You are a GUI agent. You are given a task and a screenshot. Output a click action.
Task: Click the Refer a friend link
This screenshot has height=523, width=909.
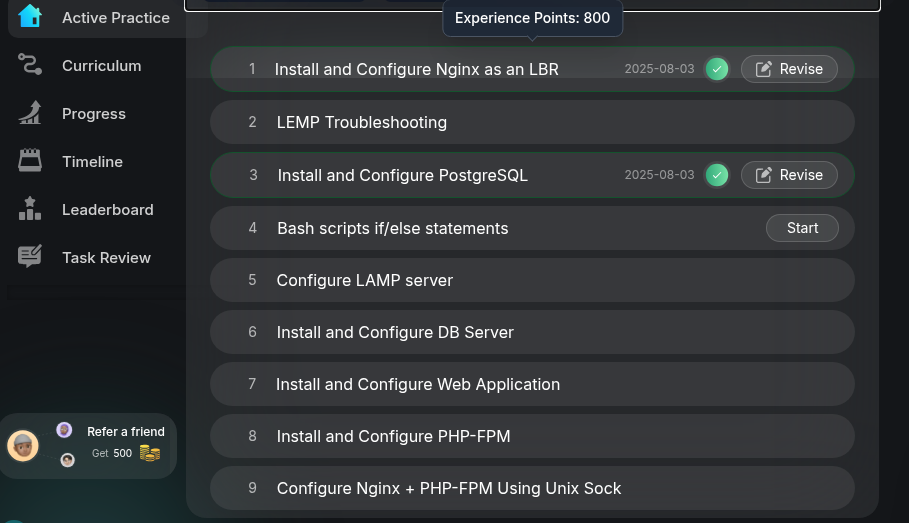pyautogui.click(x=126, y=432)
